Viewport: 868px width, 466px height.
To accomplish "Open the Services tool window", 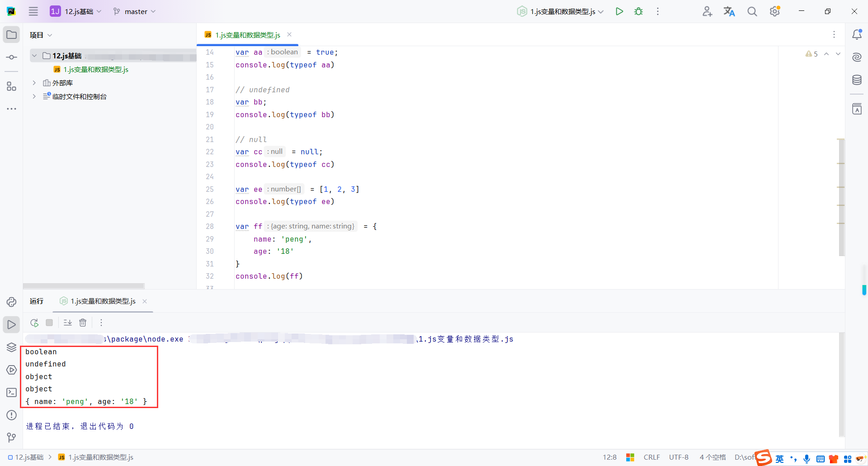I will tap(12, 370).
